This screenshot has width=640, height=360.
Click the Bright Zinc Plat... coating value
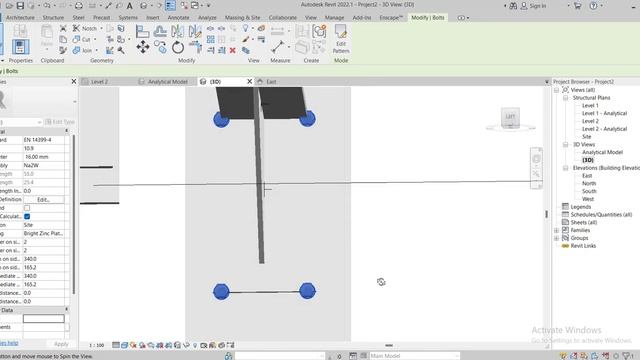43,233
